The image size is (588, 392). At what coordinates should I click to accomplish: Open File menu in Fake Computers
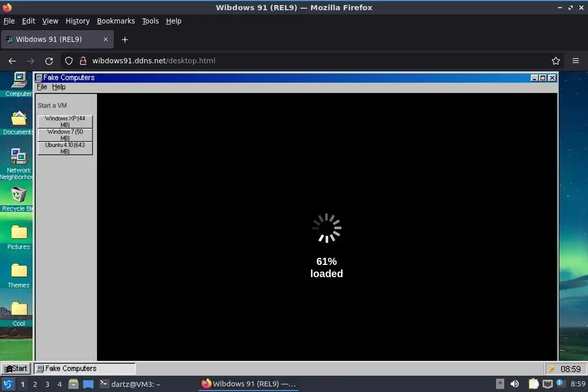42,87
